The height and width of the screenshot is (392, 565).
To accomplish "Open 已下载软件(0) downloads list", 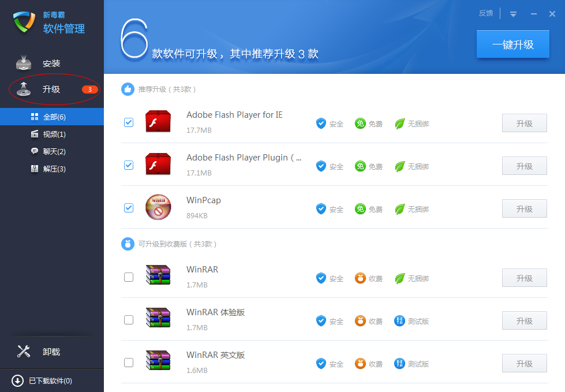I will pos(50,381).
